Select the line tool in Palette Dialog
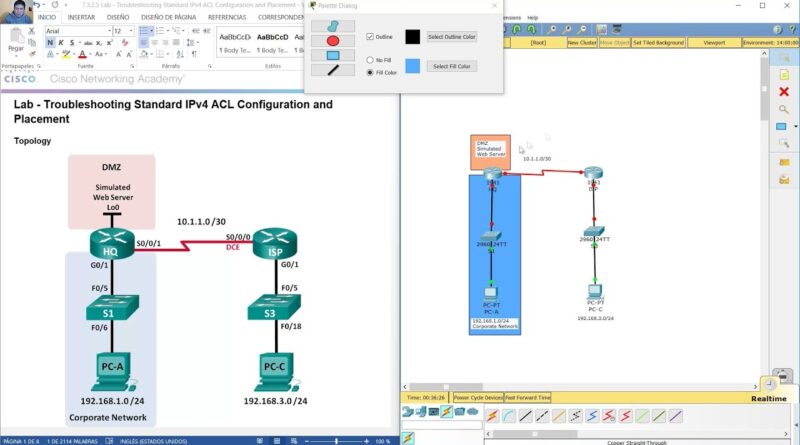The width and height of the screenshot is (800, 445). (333, 70)
